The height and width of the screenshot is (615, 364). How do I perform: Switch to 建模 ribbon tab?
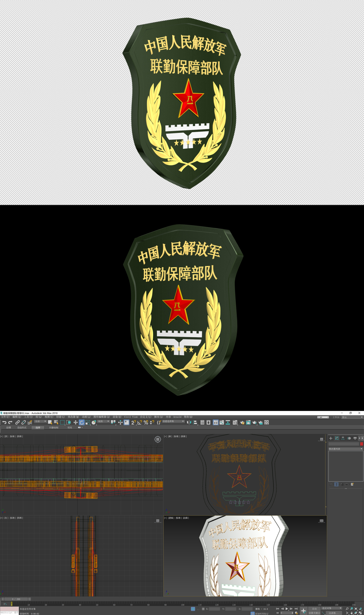9,427
